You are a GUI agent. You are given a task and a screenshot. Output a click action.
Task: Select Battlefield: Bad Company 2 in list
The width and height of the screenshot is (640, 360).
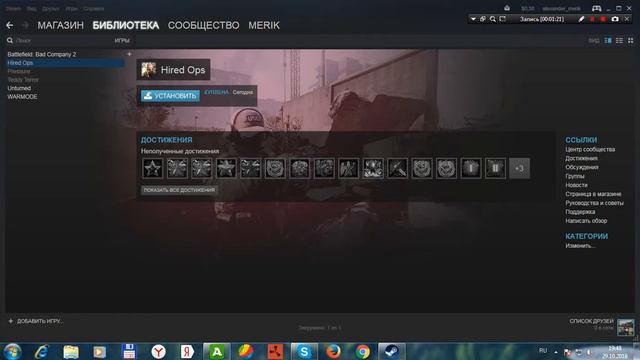tap(42, 54)
